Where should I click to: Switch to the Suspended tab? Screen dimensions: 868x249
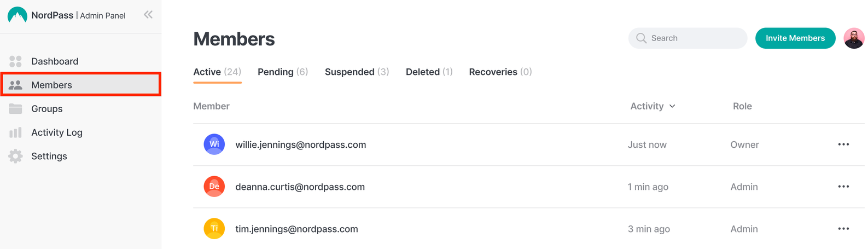(357, 72)
